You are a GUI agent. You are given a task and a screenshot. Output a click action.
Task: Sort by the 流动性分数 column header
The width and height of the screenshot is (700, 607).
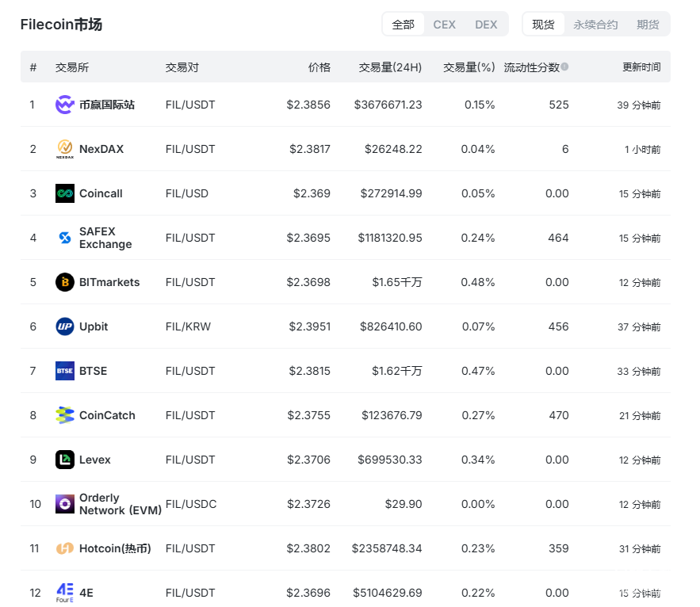click(x=532, y=67)
